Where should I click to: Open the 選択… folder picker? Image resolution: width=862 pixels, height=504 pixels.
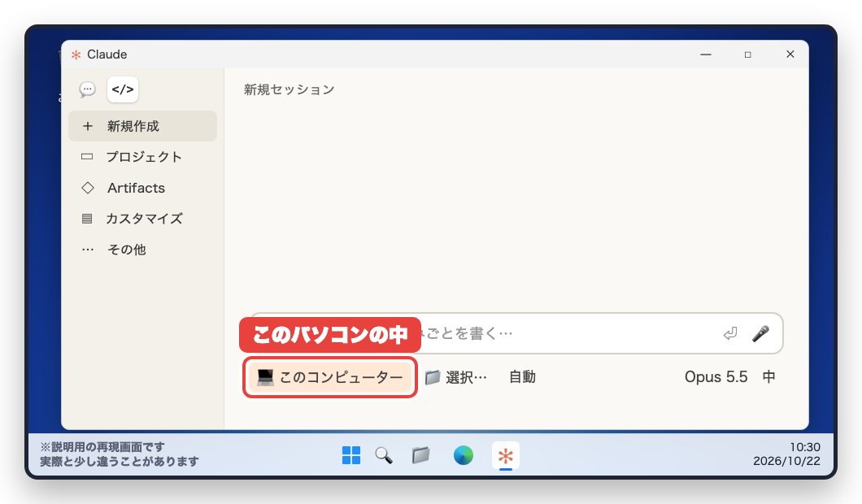click(x=455, y=377)
